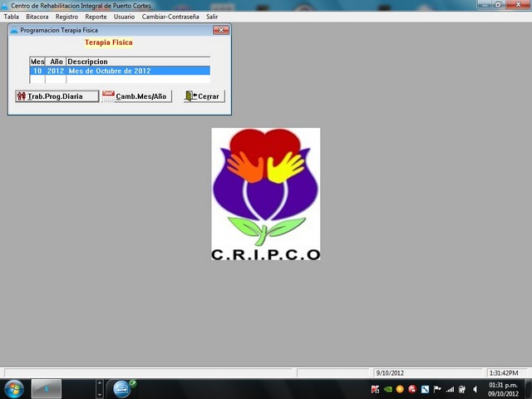532x399 pixels.
Task: Open the Usuario menu
Action: point(124,17)
